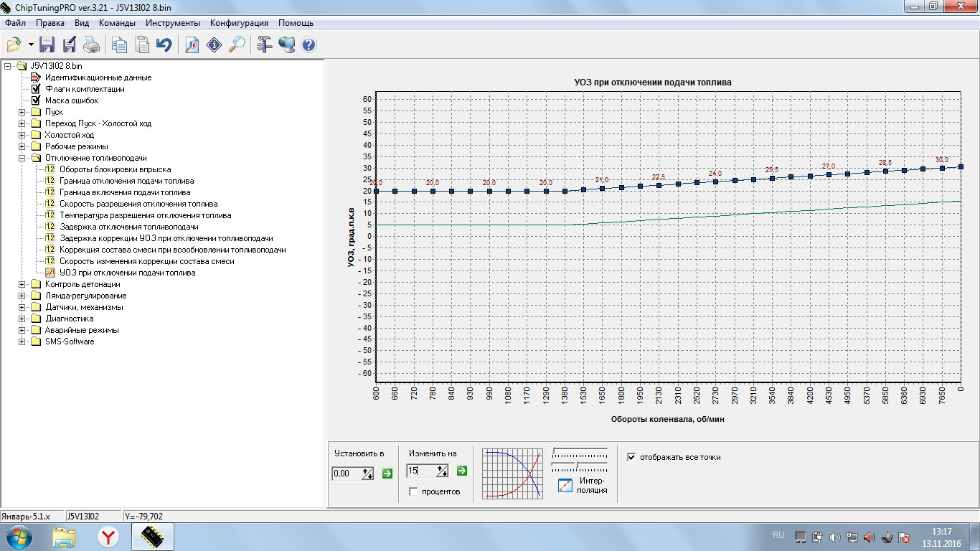Viewport: 980px width, 551px height.
Task: Click the green arrow next to Изменить на field
Action: pyautogui.click(x=462, y=471)
